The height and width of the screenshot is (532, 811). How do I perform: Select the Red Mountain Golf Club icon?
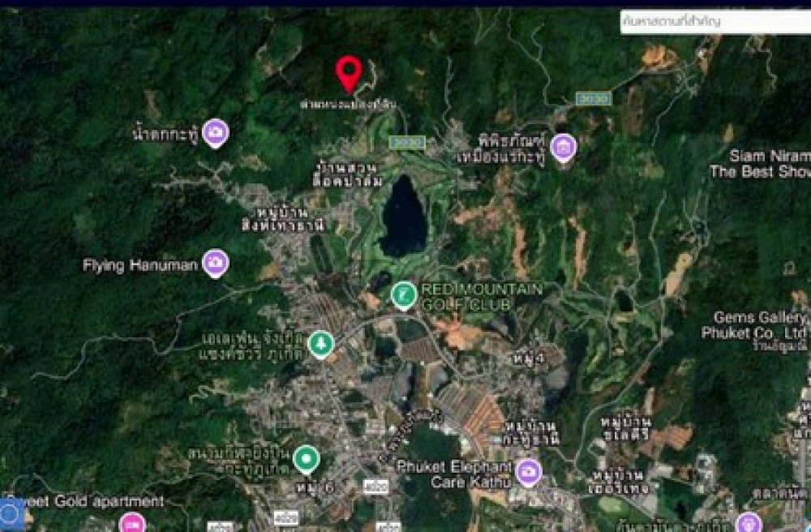click(403, 295)
